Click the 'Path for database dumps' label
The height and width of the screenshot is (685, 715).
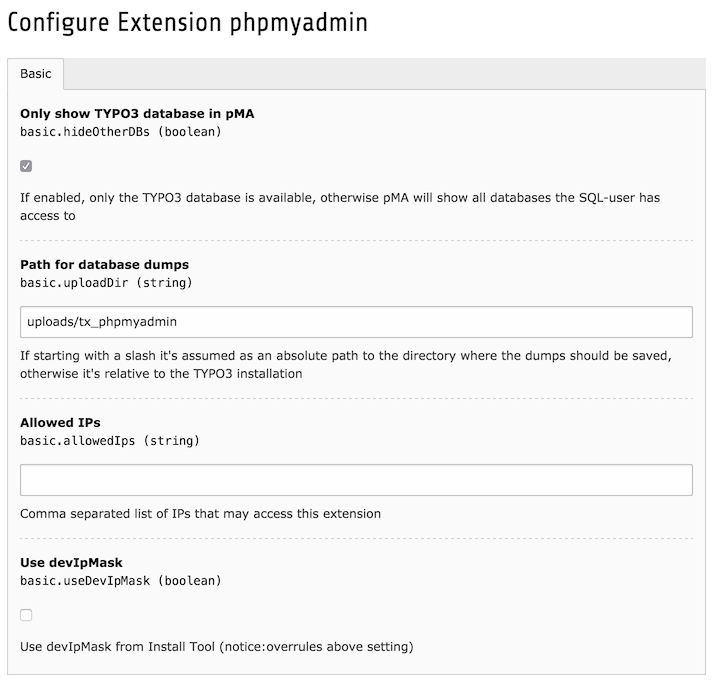click(104, 264)
